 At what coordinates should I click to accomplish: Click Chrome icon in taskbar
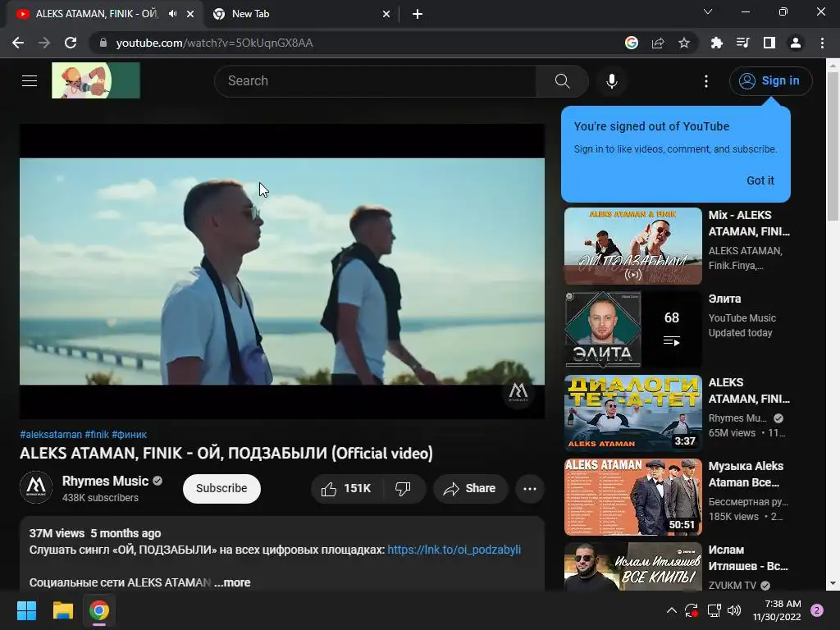coord(99,610)
